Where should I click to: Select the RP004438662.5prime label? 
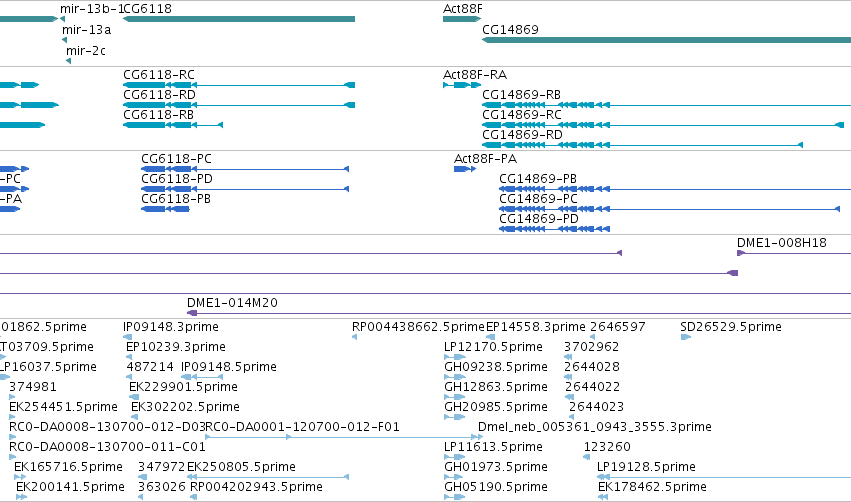coord(418,327)
